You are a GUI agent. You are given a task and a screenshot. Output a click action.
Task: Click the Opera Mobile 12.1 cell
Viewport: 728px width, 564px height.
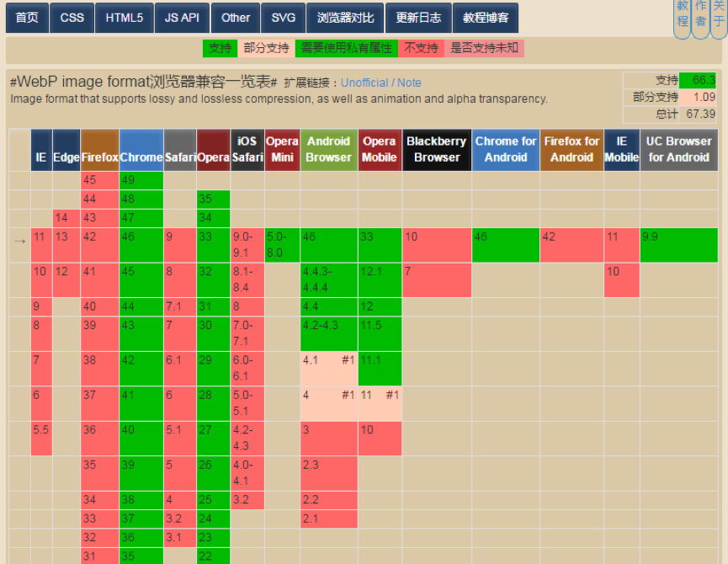(x=380, y=279)
